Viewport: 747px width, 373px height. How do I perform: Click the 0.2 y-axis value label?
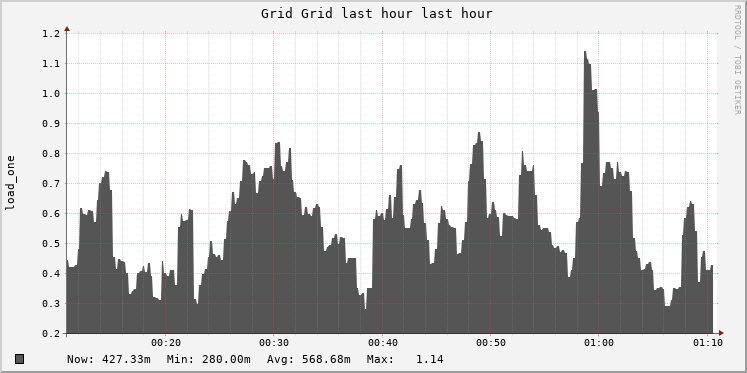(x=51, y=333)
